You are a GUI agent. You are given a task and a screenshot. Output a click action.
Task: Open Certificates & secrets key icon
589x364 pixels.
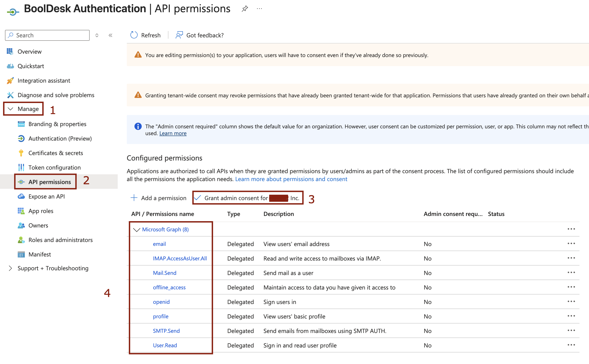pyautogui.click(x=21, y=153)
